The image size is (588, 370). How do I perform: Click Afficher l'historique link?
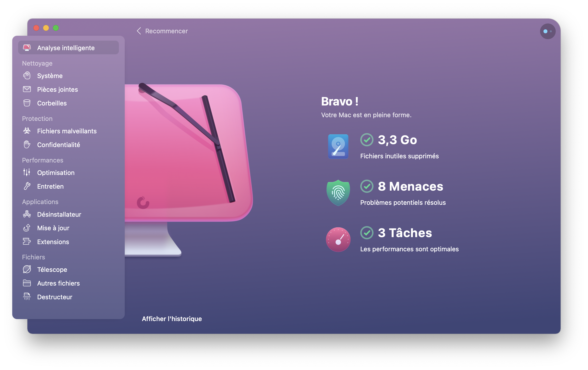click(x=172, y=318)
